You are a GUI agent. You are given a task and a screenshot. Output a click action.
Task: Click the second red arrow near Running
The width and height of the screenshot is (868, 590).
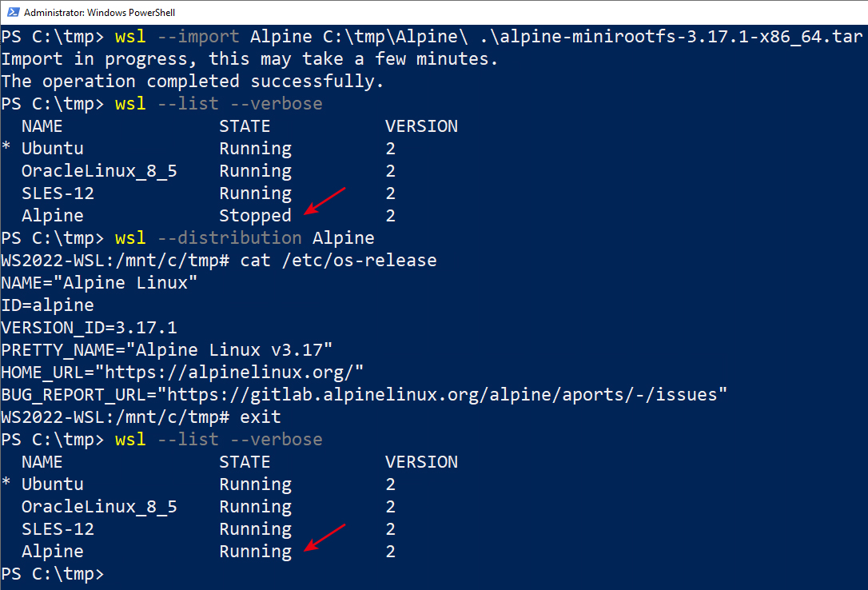point(325,537)
